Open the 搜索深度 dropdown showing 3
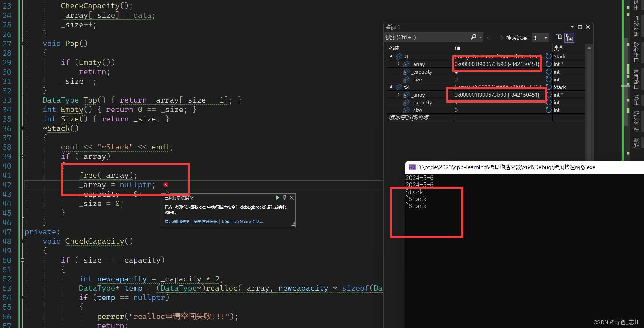Image resolution: width=644 pixels, height=328 pixels. 540,38
